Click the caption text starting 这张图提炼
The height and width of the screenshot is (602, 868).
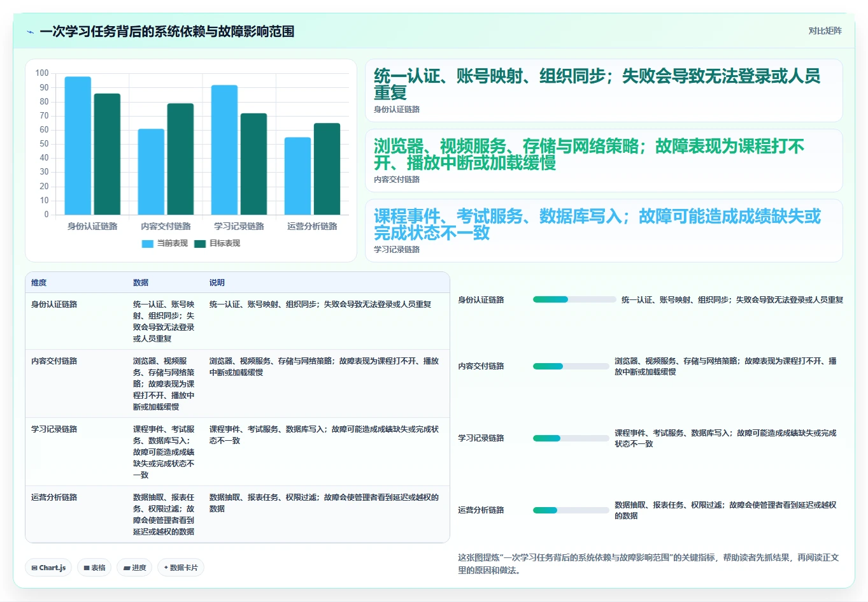[x=648, y=564]
